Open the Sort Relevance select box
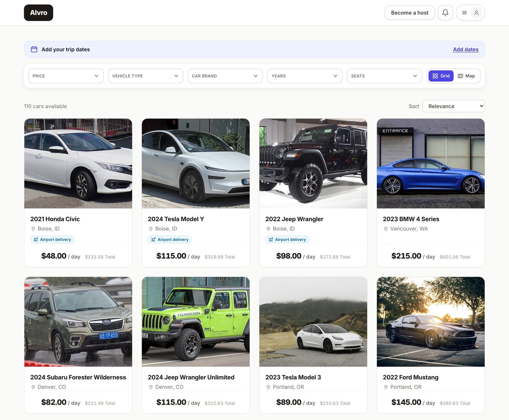509x420 pixels. (x=454, y=106)
